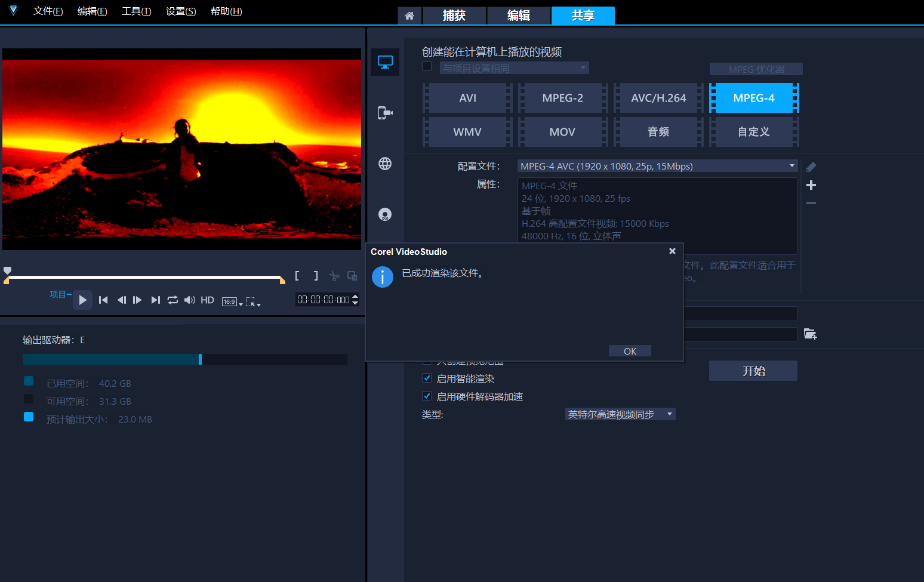This screenshot has width=924, height=582.
Task: Select the Computer output icon in sidebar
Action: point(385,62)
